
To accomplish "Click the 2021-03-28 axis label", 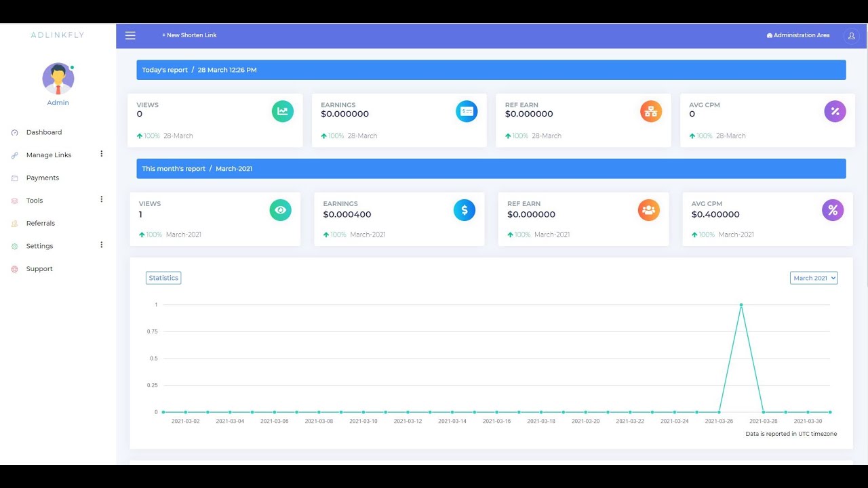I will tap(764, 422).
